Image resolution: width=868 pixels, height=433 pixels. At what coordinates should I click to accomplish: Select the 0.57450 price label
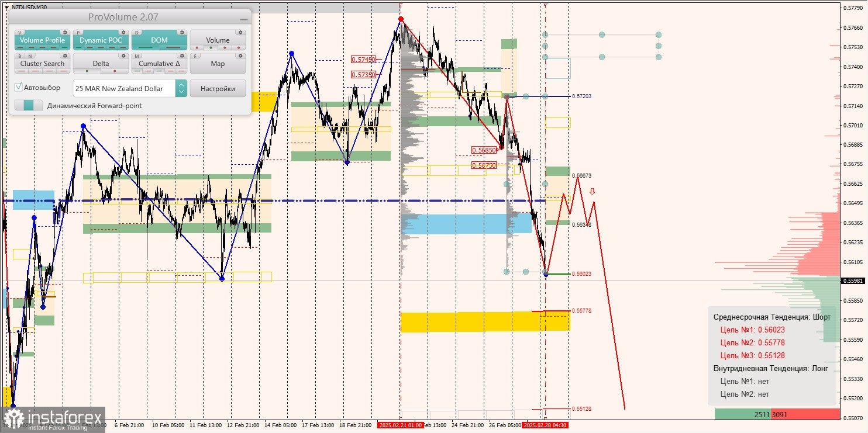tap(363, 60)
